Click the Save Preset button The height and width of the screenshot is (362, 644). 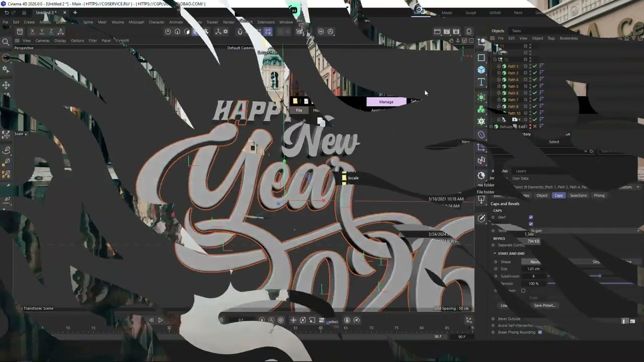(544, 305)
